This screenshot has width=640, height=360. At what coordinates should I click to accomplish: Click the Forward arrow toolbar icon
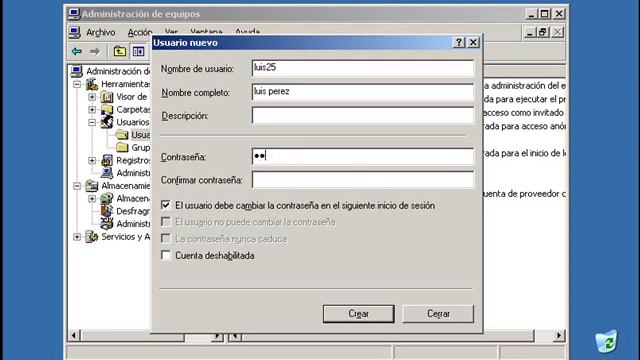pyautogui.click(x=95, y=51)
